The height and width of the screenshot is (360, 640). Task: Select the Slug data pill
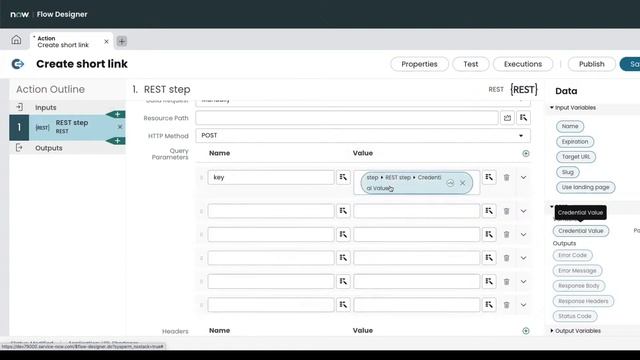pos(568,172)
